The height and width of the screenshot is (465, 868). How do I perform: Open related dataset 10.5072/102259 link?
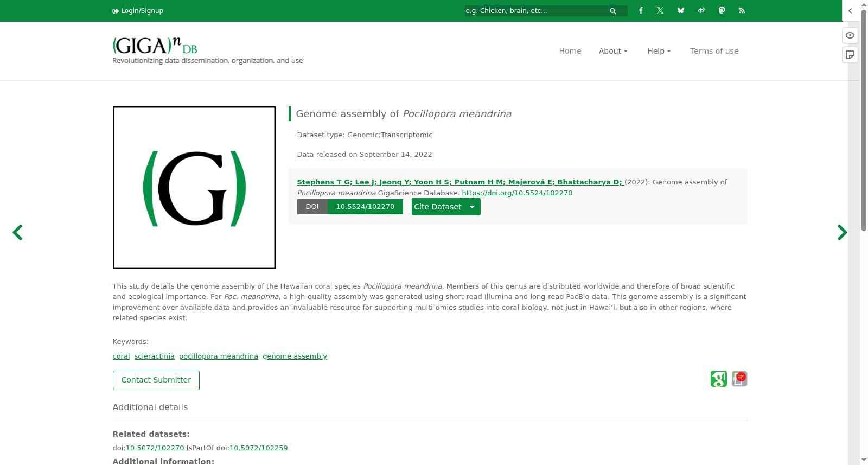[x=259, y=448]
